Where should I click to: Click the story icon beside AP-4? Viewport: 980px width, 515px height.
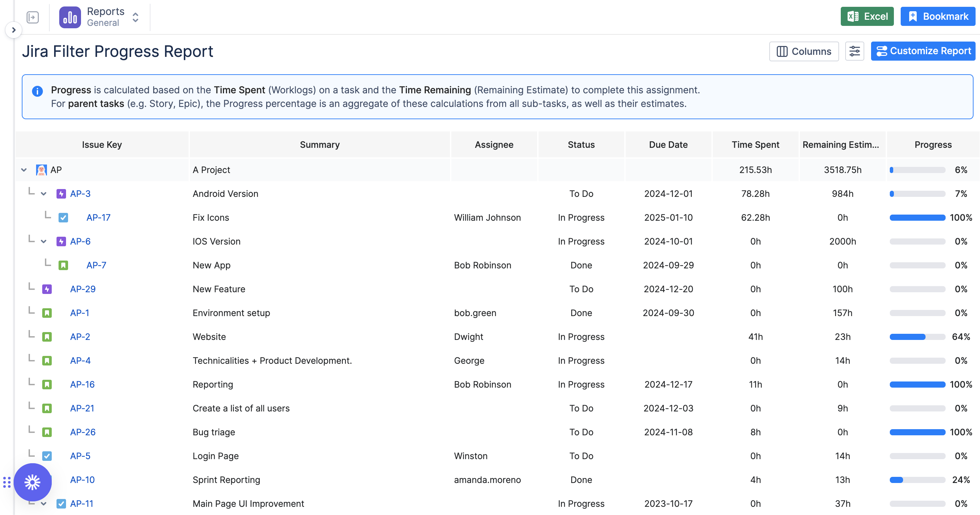coord(47,361)
